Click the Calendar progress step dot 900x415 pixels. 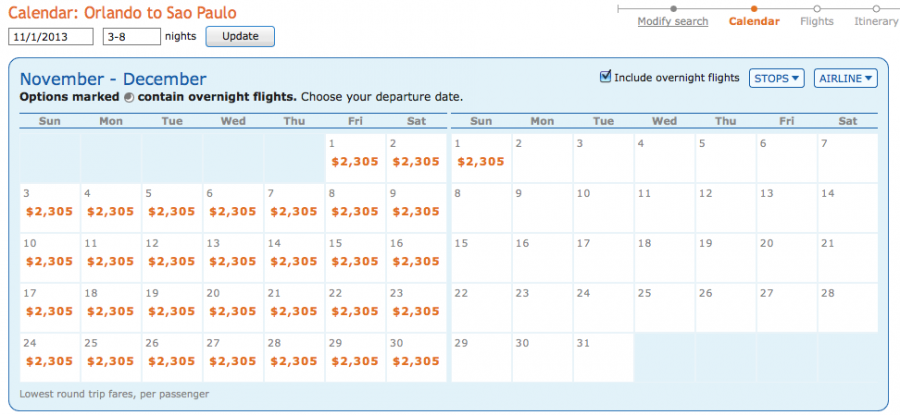pos(754,8)
